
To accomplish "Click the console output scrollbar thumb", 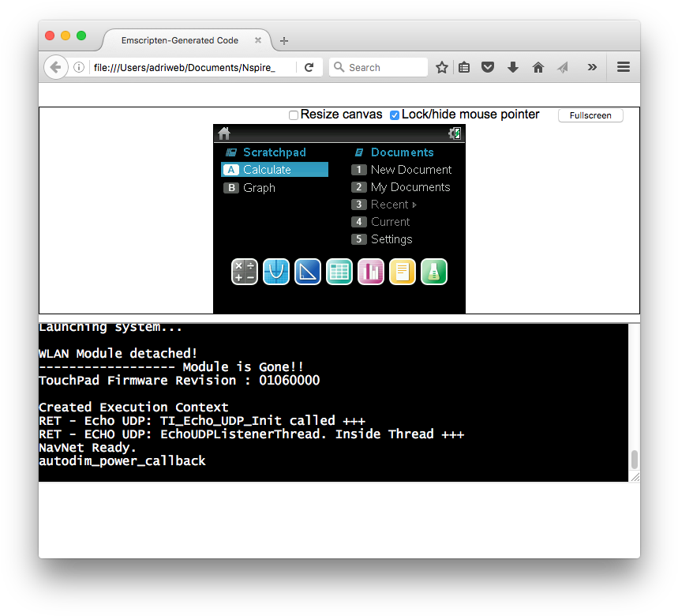I will (x=635, y=460).
